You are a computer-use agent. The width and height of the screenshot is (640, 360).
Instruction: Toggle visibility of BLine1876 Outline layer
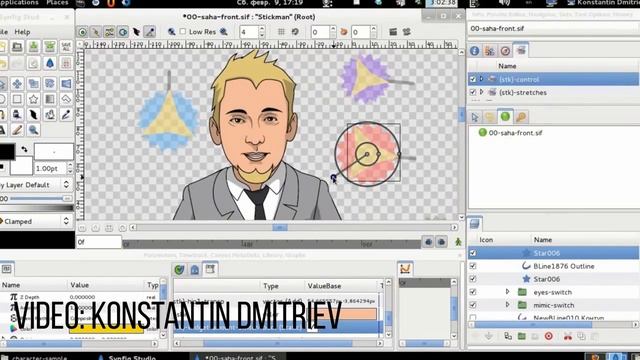[473, 266]
